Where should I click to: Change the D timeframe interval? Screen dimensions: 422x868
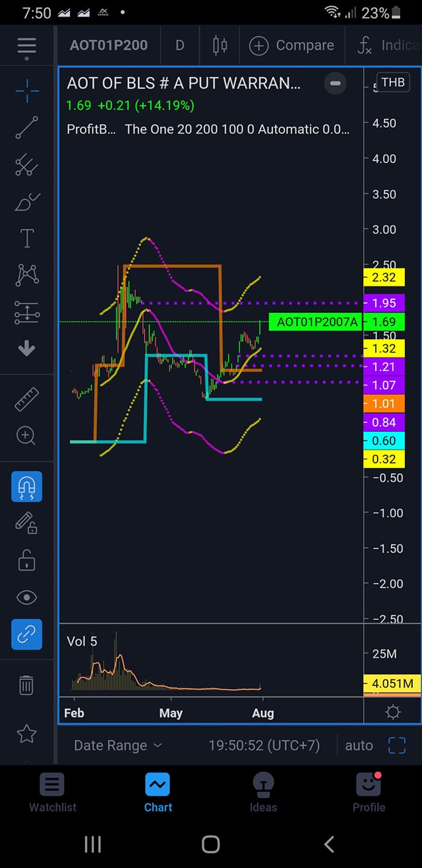(x=179, y=46)
